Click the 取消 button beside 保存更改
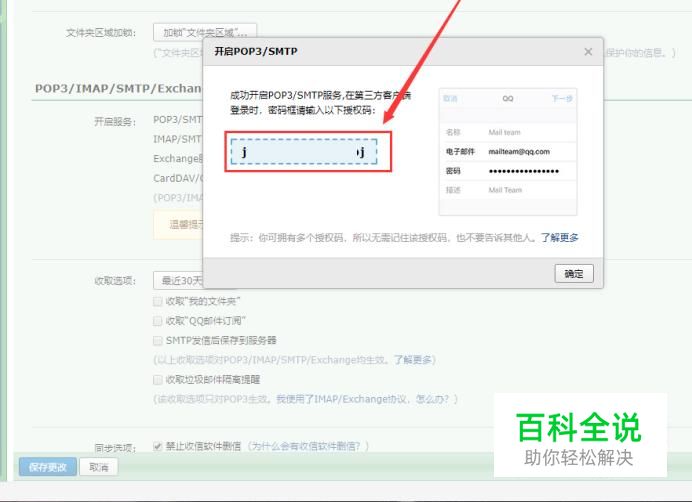 coord(99,467)
